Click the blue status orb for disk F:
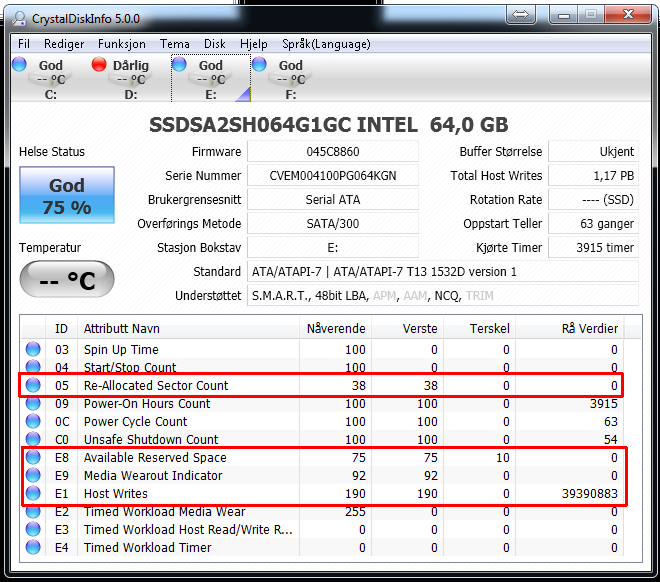The height and width of the screenshot is (582, 660). 259,64
